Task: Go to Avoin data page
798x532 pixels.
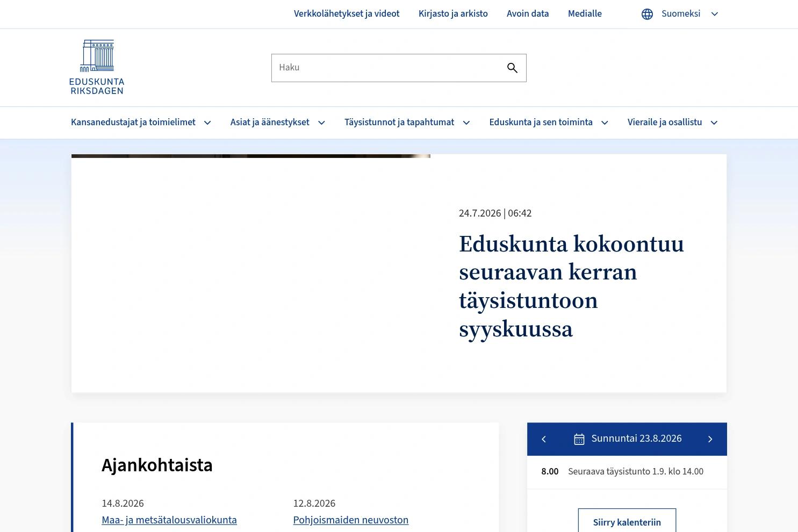Action: click(528, 14)
